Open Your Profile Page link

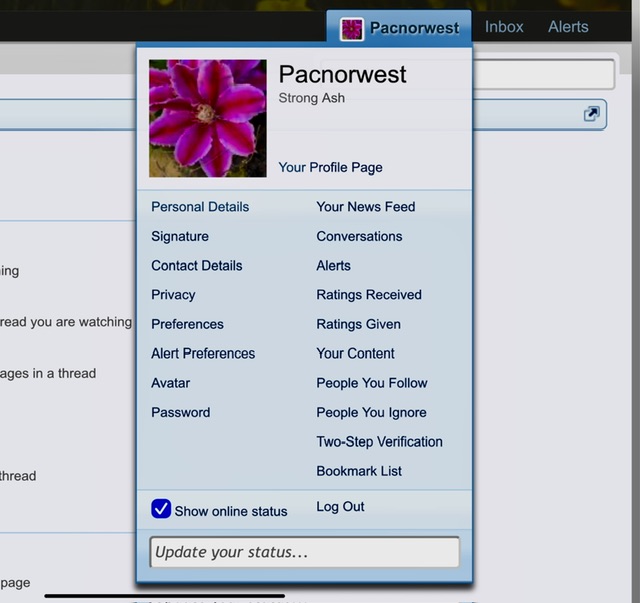click(330, 167)
